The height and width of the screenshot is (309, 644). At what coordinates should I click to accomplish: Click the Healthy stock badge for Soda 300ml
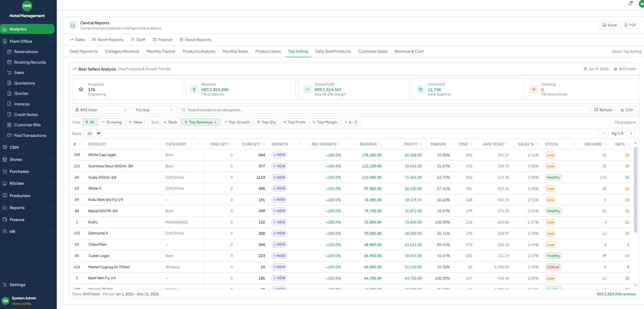[553, 177]
